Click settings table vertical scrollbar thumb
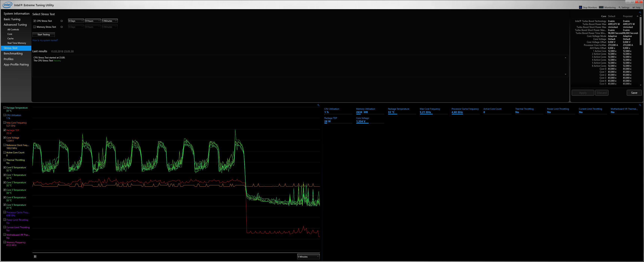Image resolution: width=644 pixels, height=262 pixels. coord(640,31)
